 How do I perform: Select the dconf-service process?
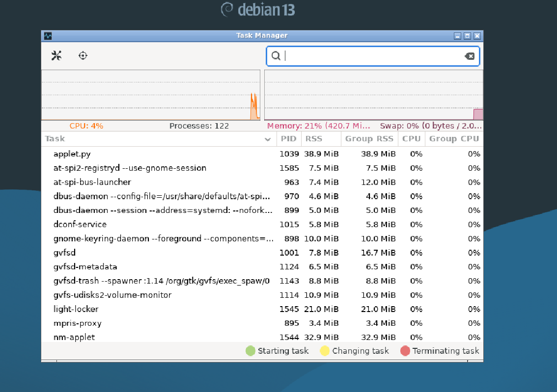coord(262,225)
